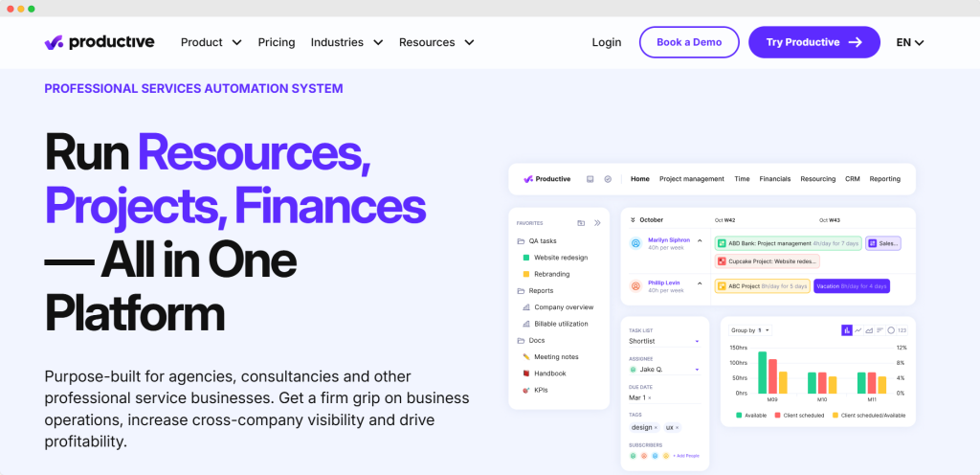Screen dimensions: 980x475
Task: Go to the Pricing page
Action: pos(277,42)
